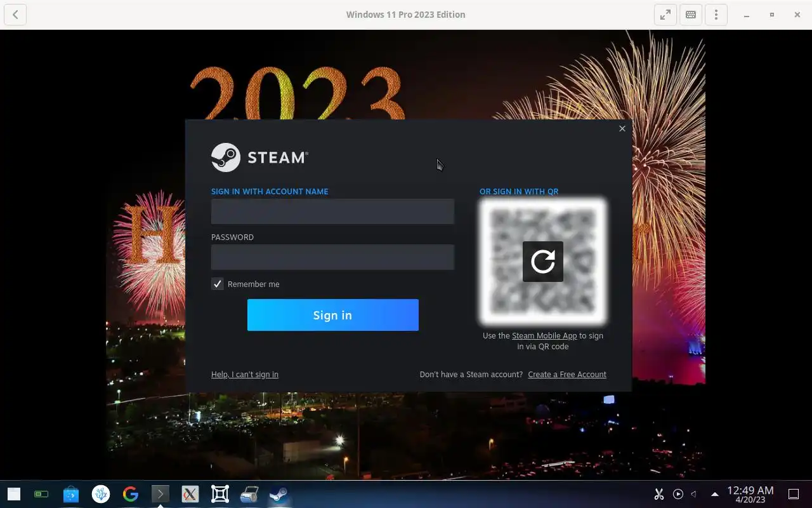This screenshot has height=508, width=812.
Task: Click the blurred QR code image
Action: point(543,262)
